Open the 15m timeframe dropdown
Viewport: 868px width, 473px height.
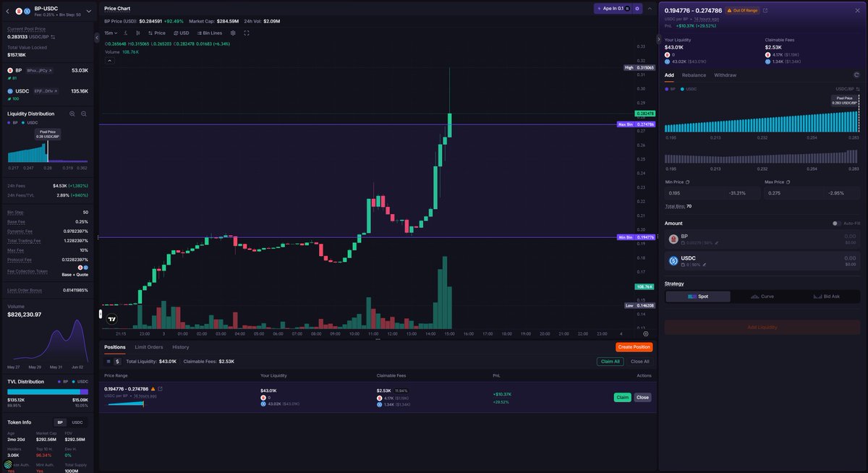point(111,33)
